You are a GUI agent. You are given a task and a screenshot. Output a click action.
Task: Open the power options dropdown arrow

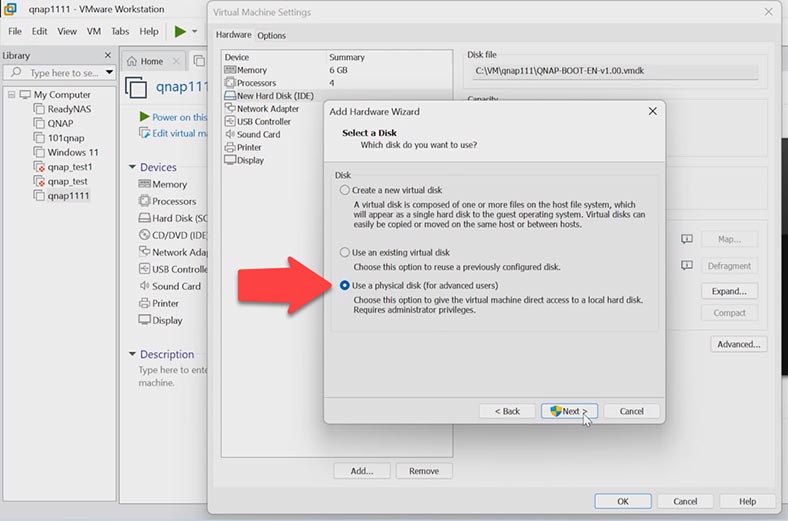tap(194, 32)
